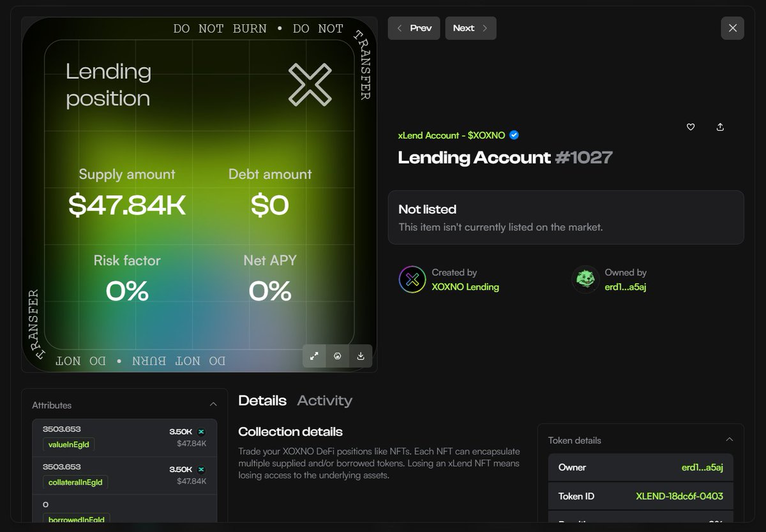Image resolution: width=766 pixels, height=532 pixels.
Task: Click the Collection details heading
Action: coord(290,432)
